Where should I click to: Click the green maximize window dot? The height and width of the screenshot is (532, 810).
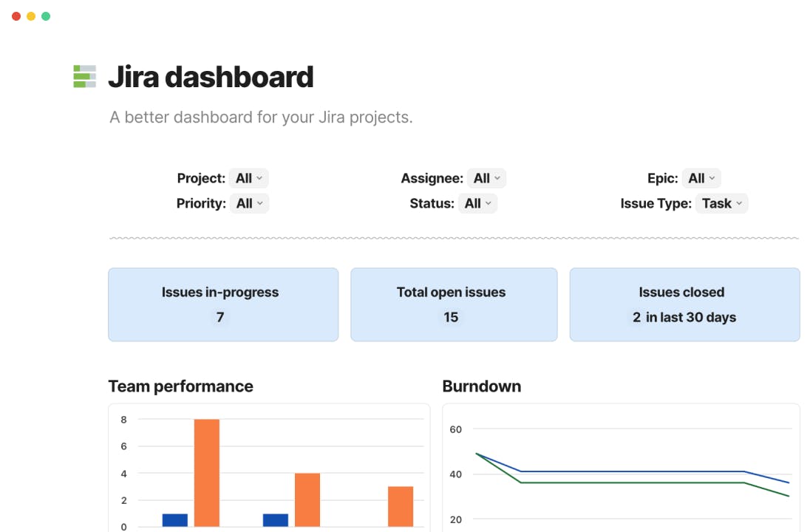coord(46,16)
